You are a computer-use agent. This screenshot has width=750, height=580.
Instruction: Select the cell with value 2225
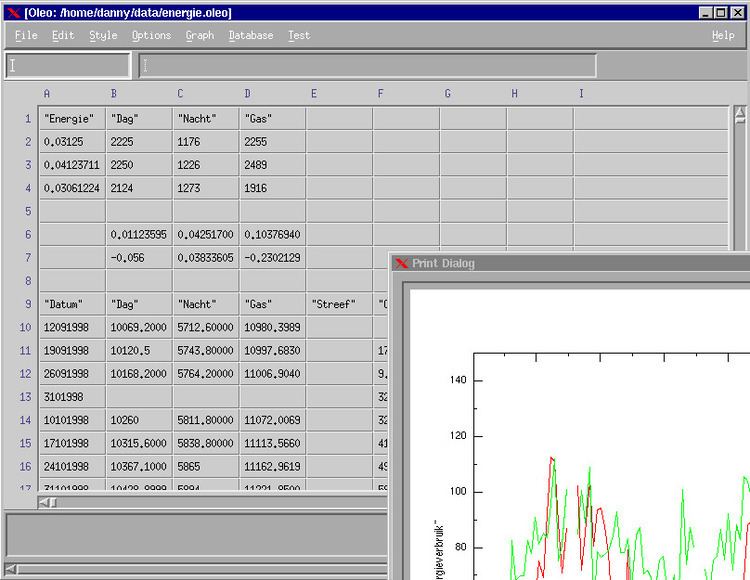coord(138,142)
